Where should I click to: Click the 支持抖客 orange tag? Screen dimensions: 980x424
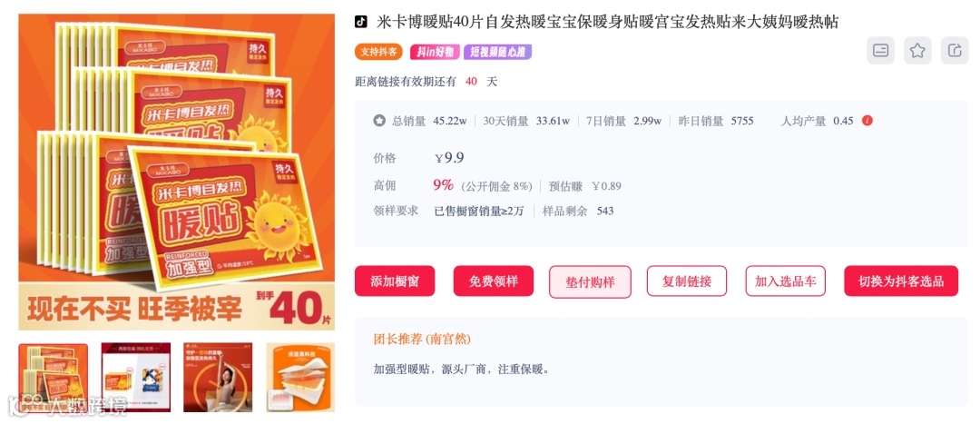click(378, 52)
